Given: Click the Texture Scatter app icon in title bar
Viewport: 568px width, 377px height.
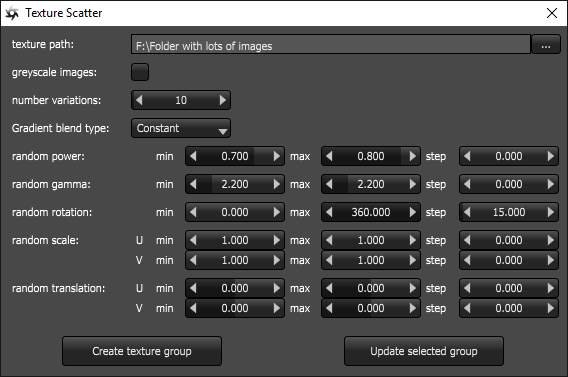Looking at the screenshot, I should tap(12, 13).
